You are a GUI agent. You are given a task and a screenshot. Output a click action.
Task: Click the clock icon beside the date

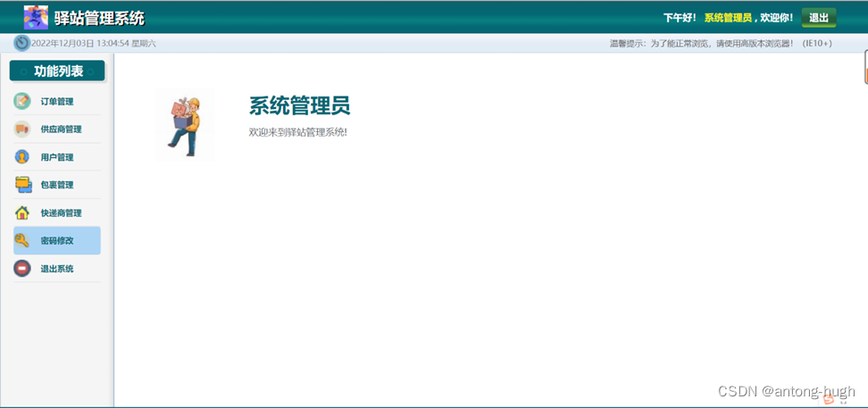click(21, 43)
